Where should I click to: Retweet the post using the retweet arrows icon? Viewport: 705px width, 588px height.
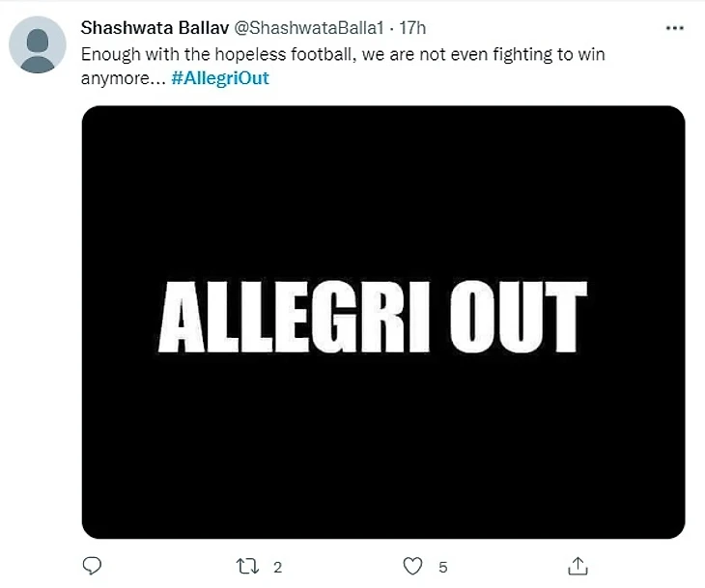(x=249, y=566)
